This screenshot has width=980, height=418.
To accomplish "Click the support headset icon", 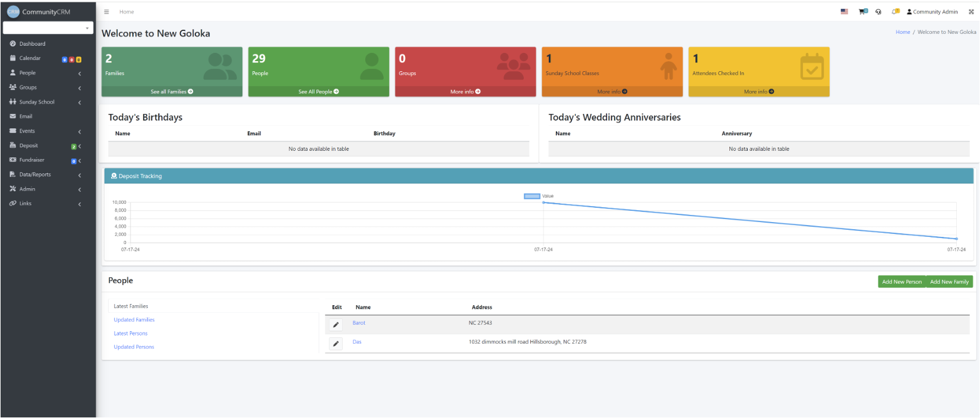I will (878, 12).
